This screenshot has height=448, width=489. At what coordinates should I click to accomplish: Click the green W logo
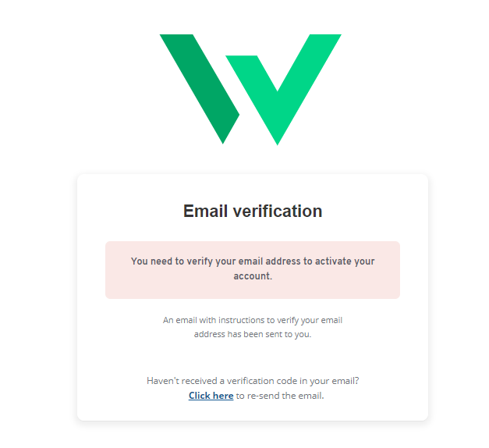(250, 87)
